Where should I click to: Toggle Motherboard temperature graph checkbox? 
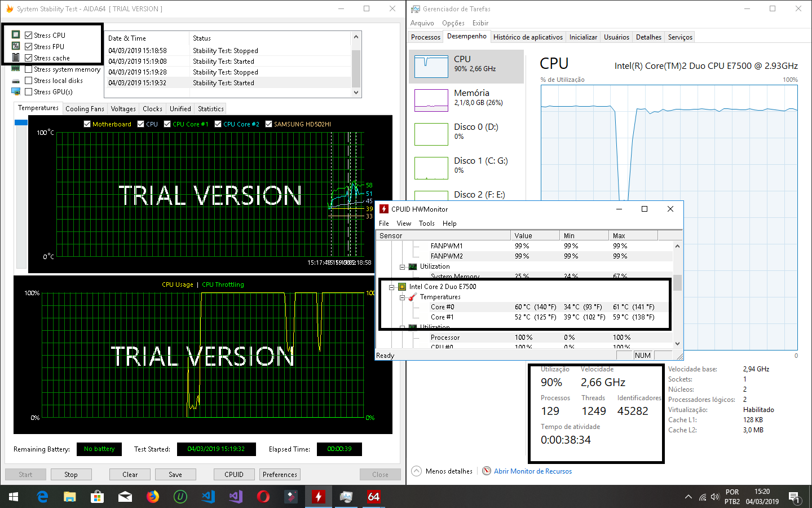(x=87, y=124)
